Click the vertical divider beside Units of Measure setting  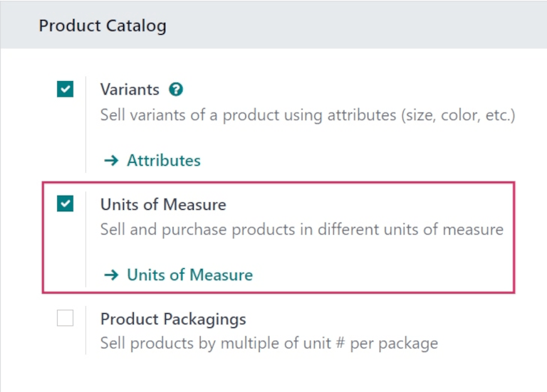pos(85,238)
